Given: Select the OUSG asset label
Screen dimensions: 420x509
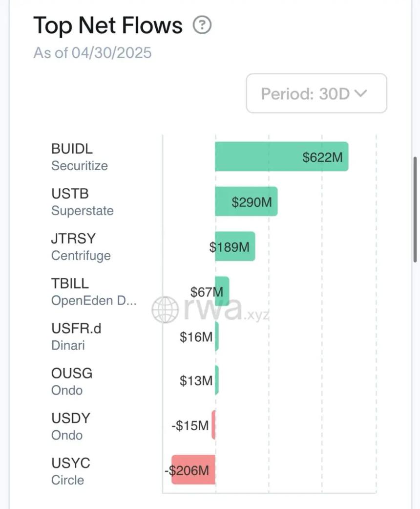Looking at the screenshot, I should click(72, 373).
